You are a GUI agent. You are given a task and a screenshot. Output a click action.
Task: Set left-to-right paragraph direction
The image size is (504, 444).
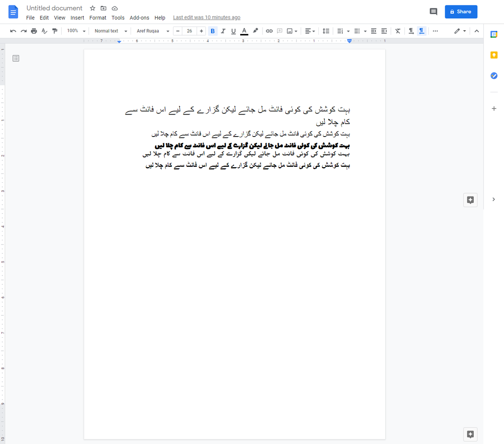411,31
